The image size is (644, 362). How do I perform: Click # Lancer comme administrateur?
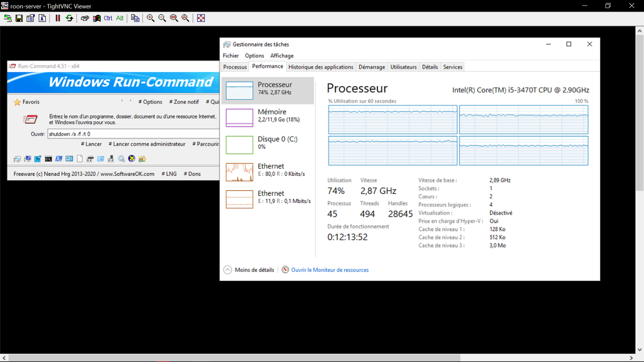click(x=147, y=144)
